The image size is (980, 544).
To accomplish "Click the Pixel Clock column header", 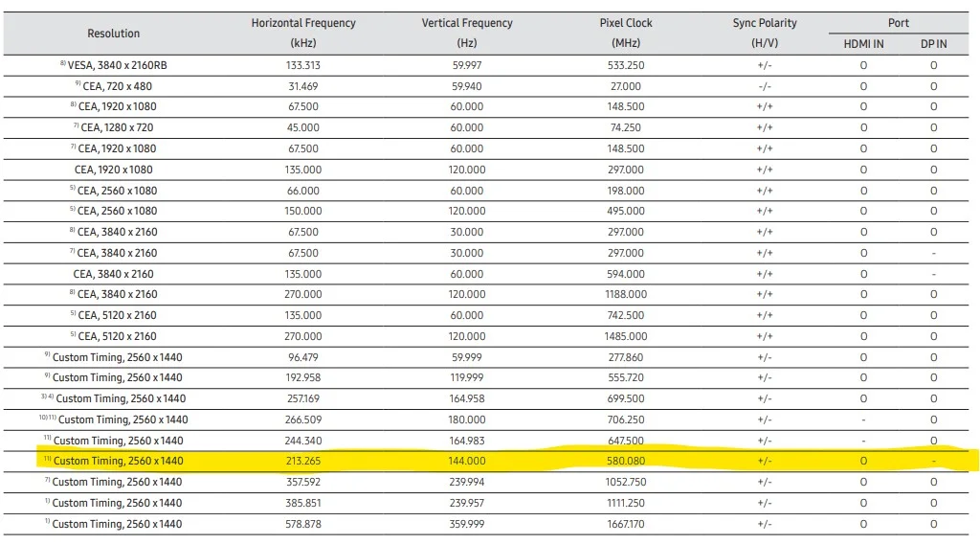I will [x=626, y=23].
